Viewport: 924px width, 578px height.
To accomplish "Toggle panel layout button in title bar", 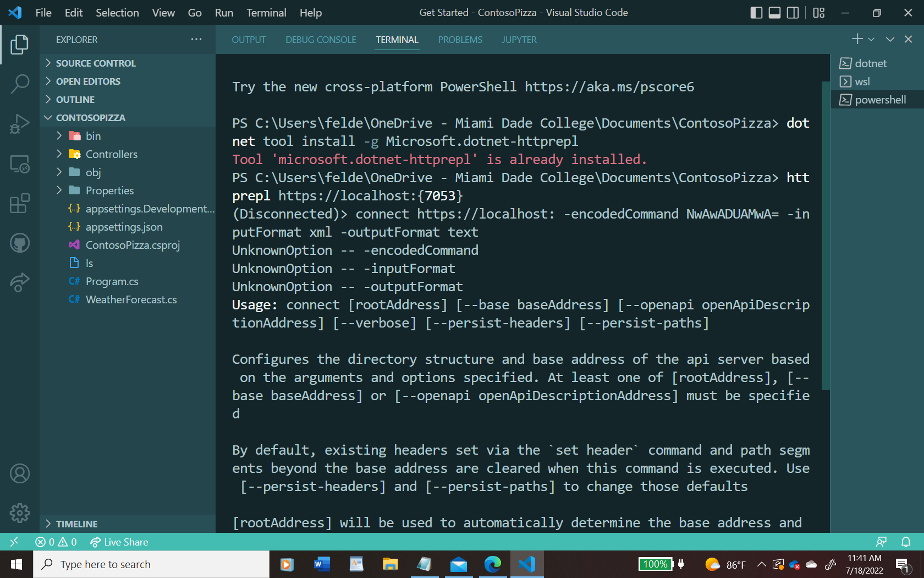I will point(774,13).
